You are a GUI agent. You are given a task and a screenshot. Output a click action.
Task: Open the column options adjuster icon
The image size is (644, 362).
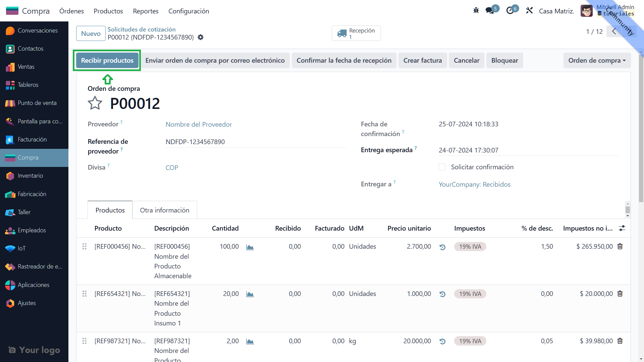click(622, 228)
